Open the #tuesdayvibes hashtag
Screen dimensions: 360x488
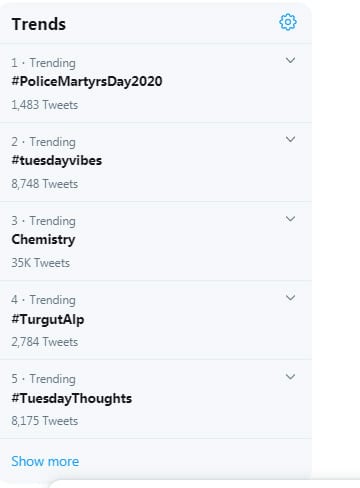click(x=57, y=160)
